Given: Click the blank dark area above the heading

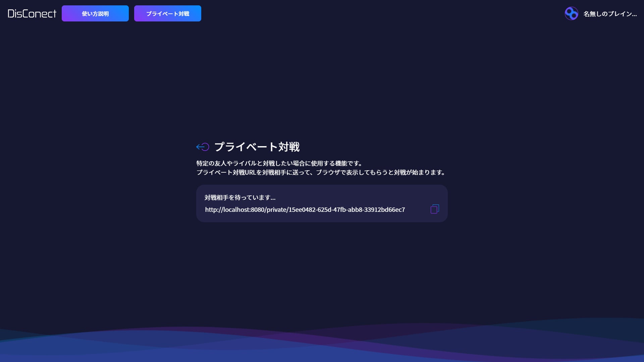Looking at the screenshot, I should [x=322, y=84].
